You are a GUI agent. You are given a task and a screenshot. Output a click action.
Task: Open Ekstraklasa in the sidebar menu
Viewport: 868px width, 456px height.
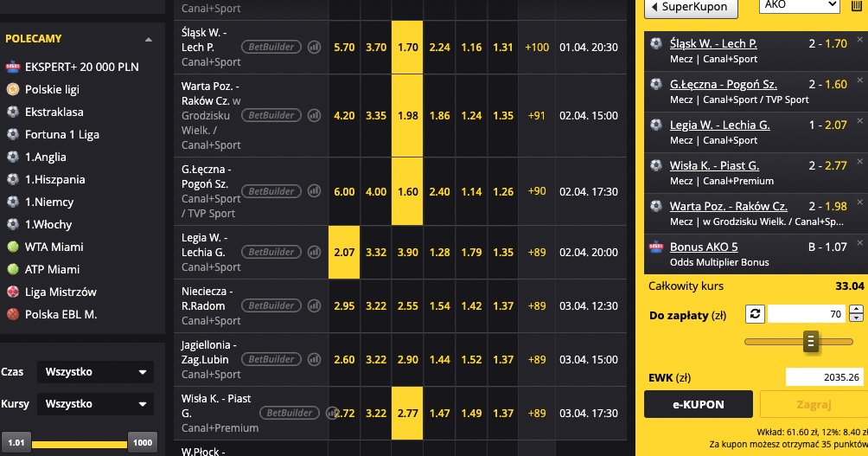click(x=54, y=112)
